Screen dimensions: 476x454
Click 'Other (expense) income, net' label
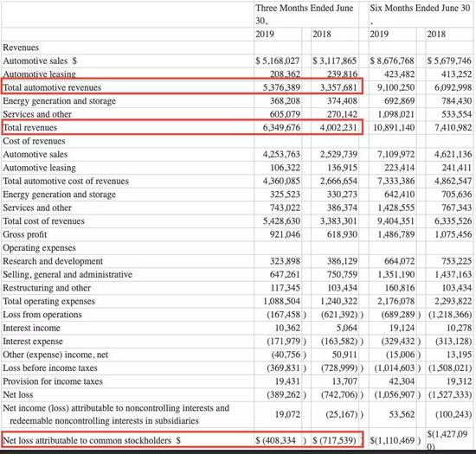(x=55, y=355)
